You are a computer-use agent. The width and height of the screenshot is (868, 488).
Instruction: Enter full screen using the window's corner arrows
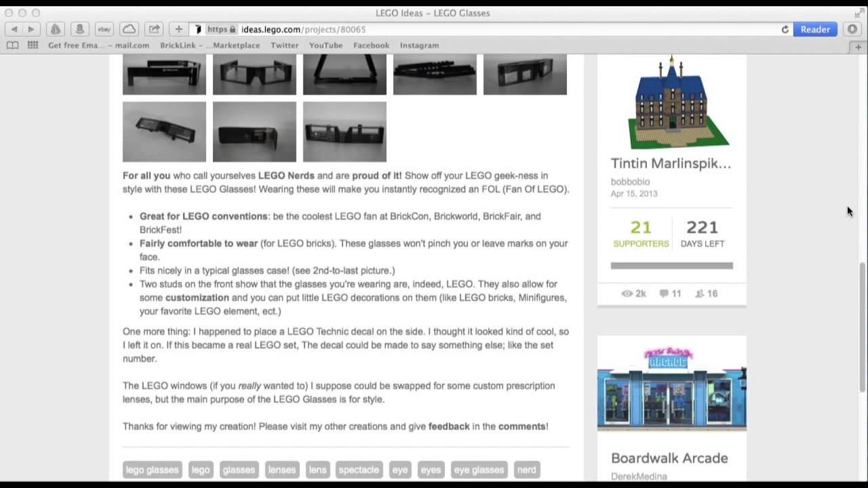(859, 13)
